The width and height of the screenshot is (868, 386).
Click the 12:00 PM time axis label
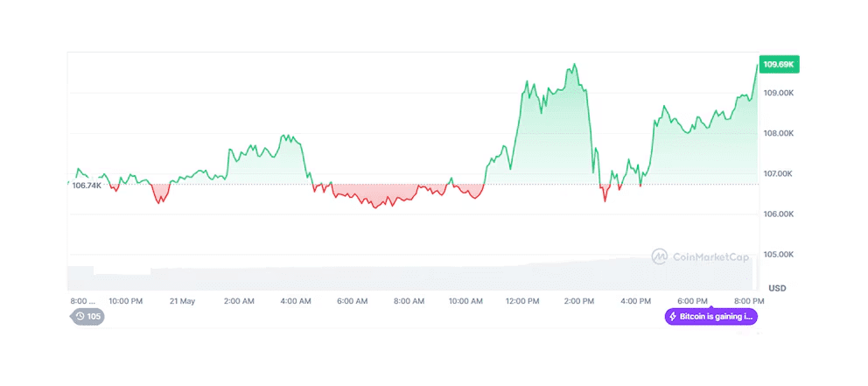point(522,301)
